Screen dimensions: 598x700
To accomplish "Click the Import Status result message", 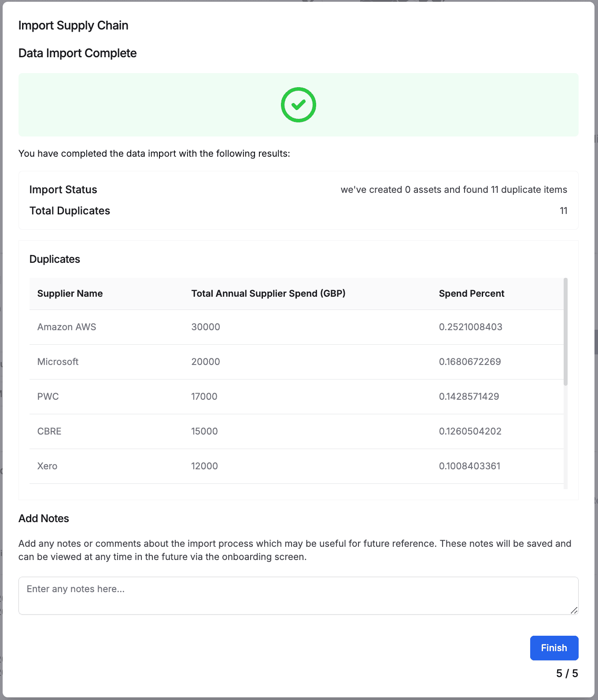I will (454, 190).
